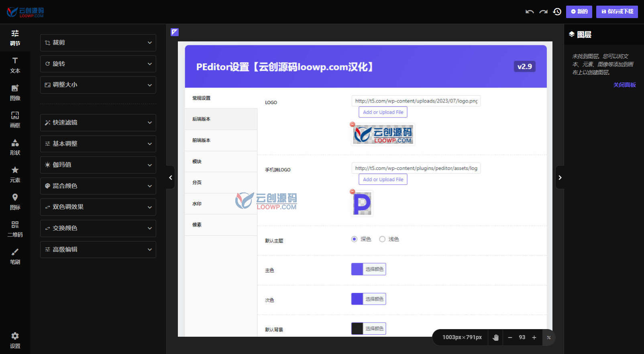Click the purple canvas corner icon

point(175,32)
